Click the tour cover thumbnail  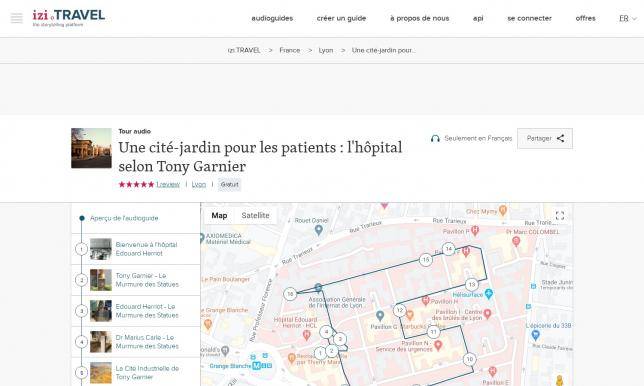coord(91,148)
